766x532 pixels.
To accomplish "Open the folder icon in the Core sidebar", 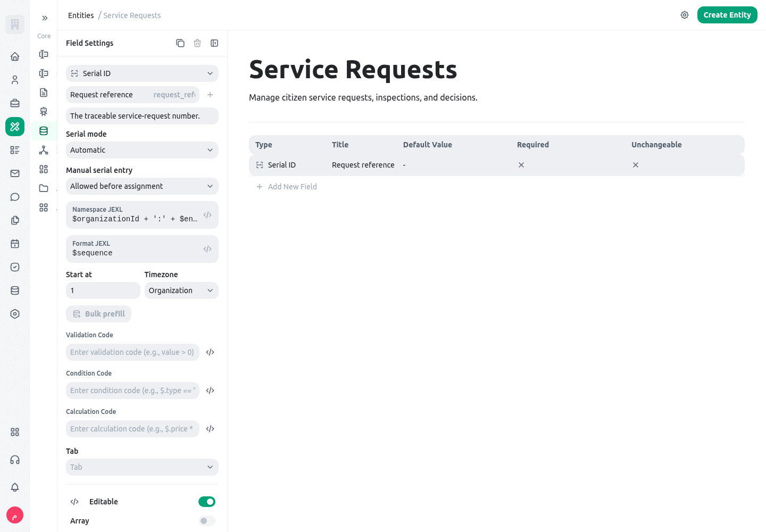I will point(44,188).
